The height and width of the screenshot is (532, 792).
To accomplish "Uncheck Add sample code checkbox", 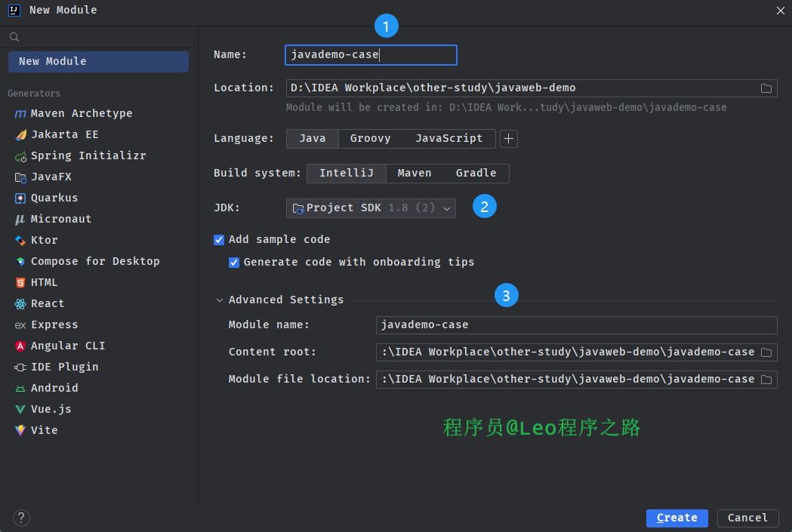I will click(x=219, y=240).
